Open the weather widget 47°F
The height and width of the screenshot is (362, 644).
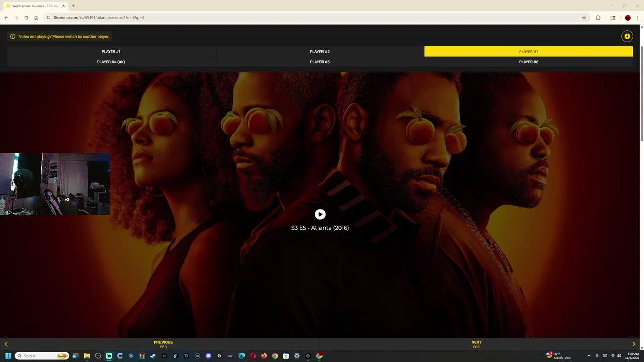pyautogui.click(x=558, y=356)
